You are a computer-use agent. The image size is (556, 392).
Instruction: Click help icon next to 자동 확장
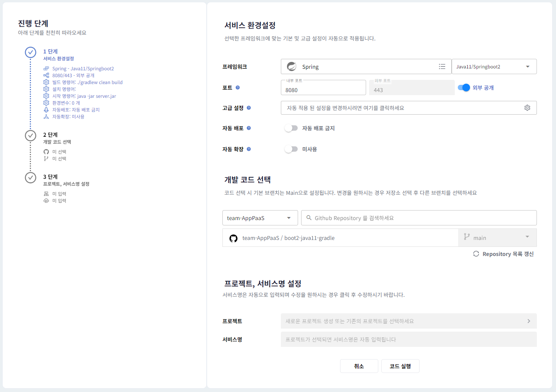[x=249, y=149]
